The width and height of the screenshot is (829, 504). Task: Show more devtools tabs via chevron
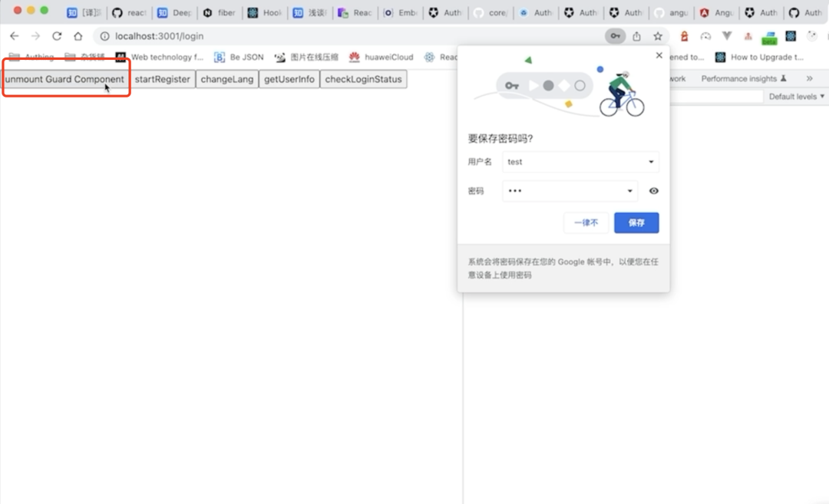point(810,78)
